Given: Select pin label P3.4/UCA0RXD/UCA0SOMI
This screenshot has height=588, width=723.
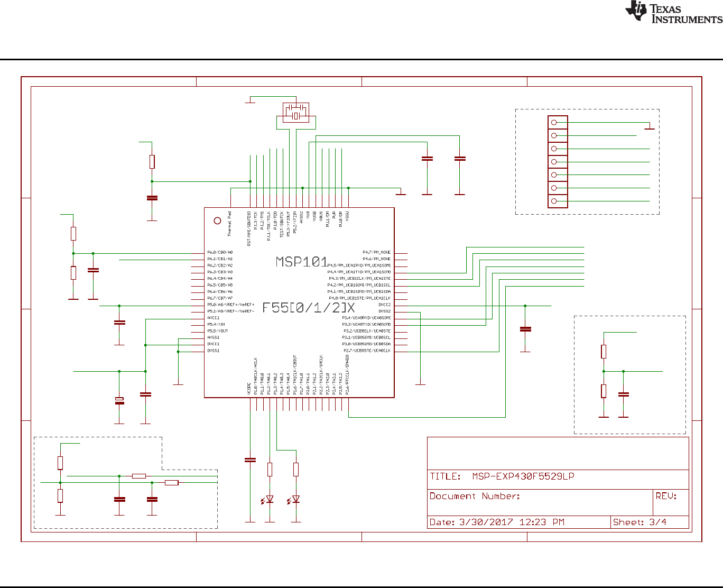Looking at the screenshot, I should click(x=366, y=318).
